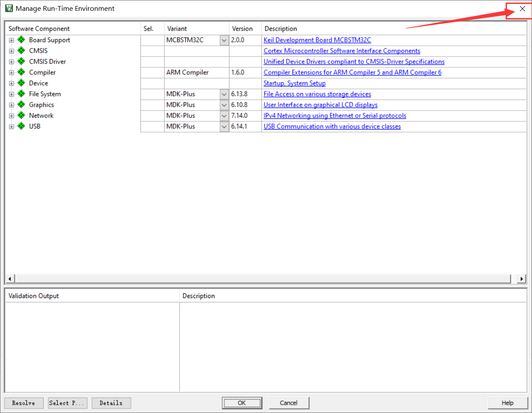The image size is (532, 413).
Task: Open the File System variant dropdown
Action: pos(224,94)
